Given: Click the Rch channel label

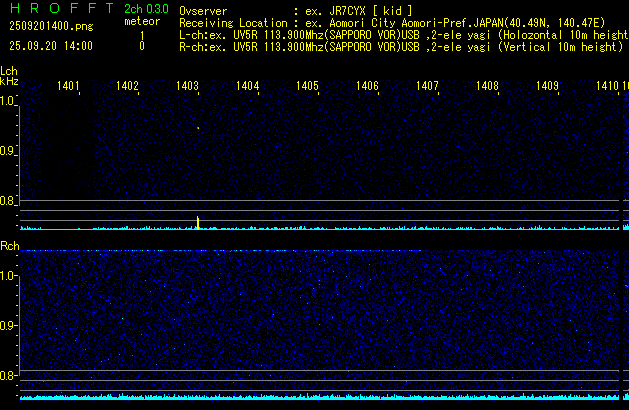Looking at the screenshot, I should [9, 245].
